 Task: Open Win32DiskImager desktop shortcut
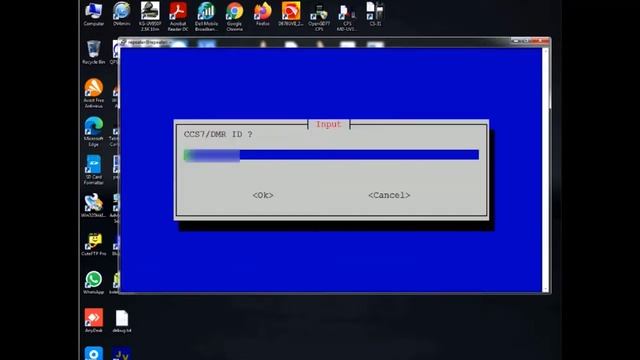tap(93, 205)
